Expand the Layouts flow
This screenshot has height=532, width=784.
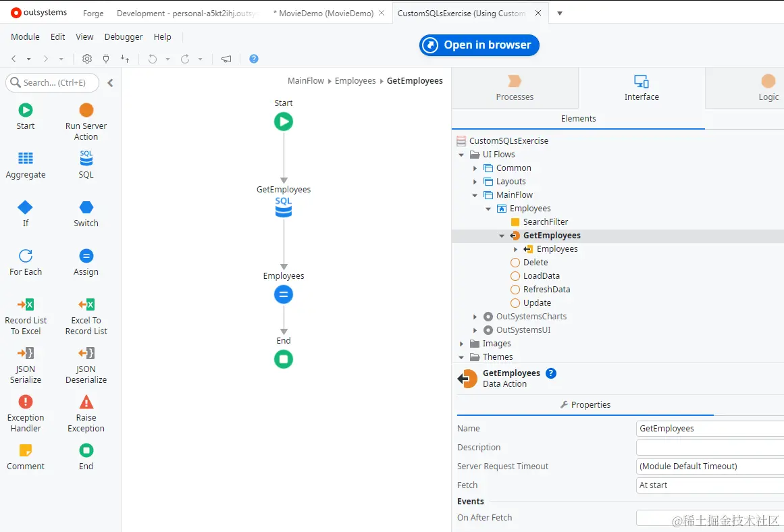point(475,182)
